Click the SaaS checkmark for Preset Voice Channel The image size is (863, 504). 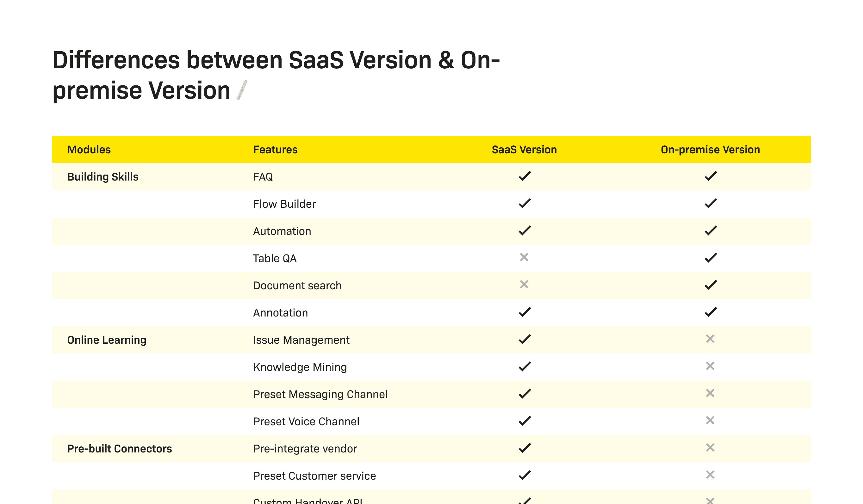(525, 421)
